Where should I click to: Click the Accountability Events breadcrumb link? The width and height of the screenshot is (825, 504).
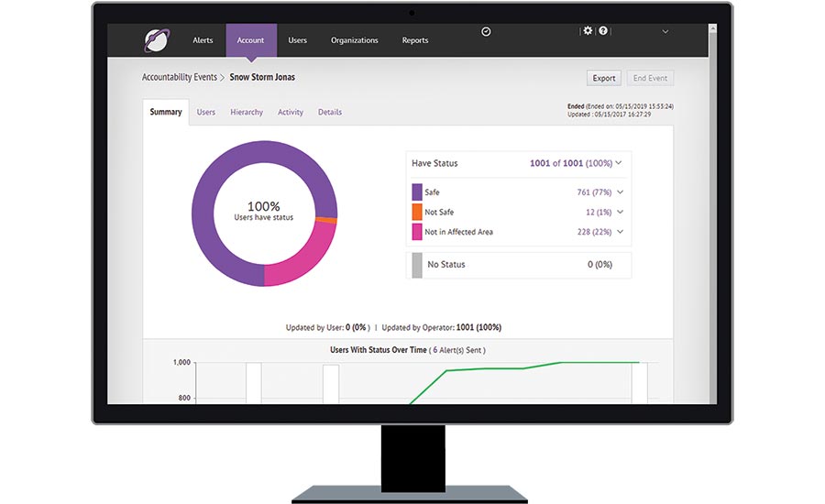click(179, 78)
